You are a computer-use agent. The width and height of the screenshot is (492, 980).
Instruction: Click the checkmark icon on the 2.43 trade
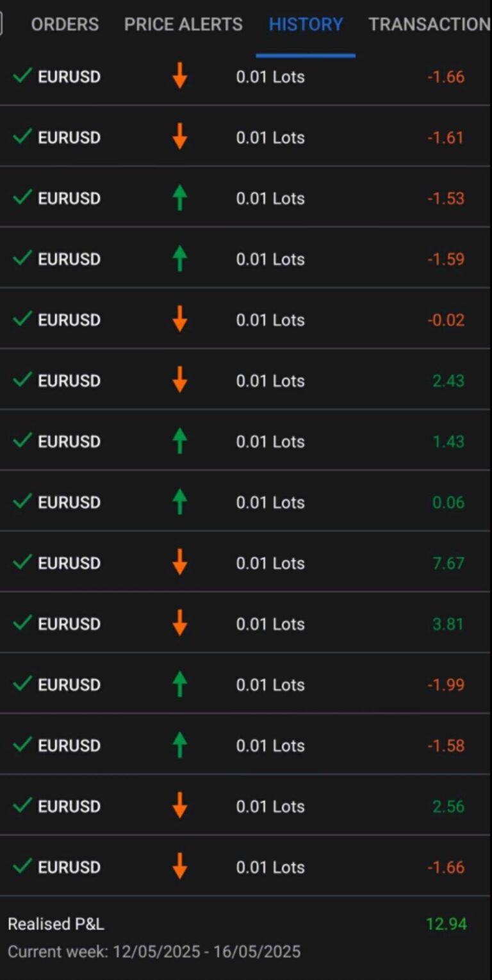pyautogui.click(x=22, y=380)
